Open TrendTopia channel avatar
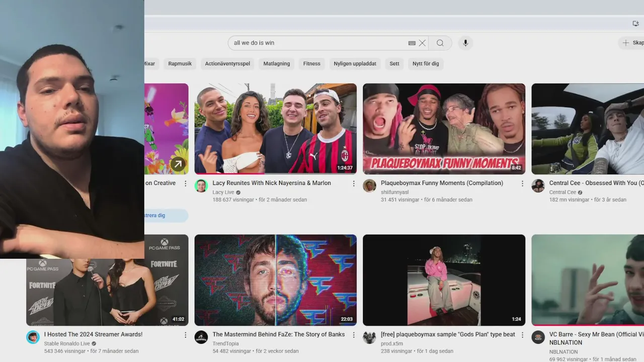This screenshot has height=362, width=644. 201,337
